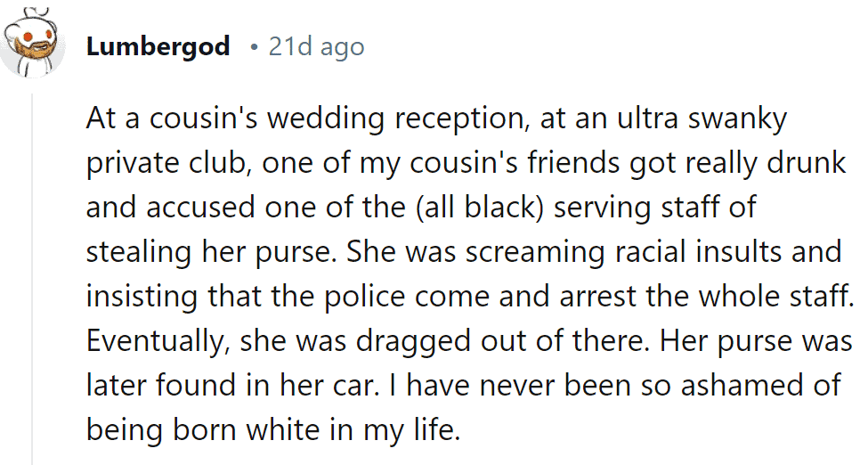Click the words "private club" in the comment

tap(166, 164)
